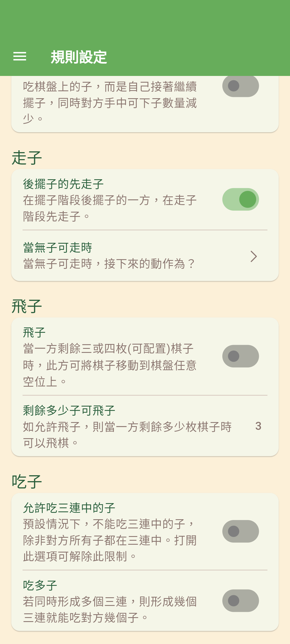This screenshot has width=290, height=644.
Task: Click the 飛子 section header
Action: [x=27, y=306]
